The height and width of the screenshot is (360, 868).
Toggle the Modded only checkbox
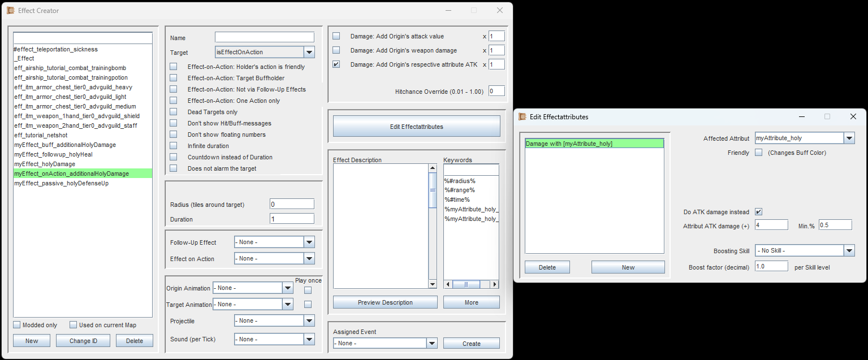click(17, 325)
